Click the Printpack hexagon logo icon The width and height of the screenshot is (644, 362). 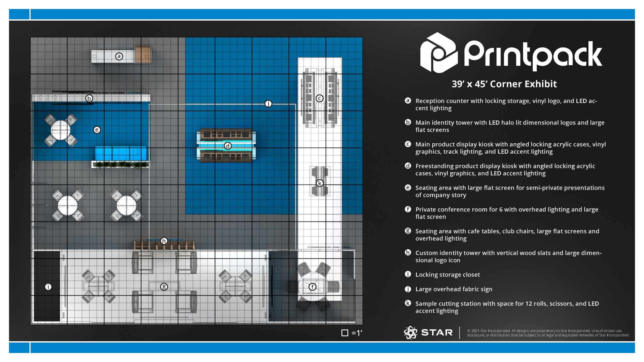(x=439, y=53)
